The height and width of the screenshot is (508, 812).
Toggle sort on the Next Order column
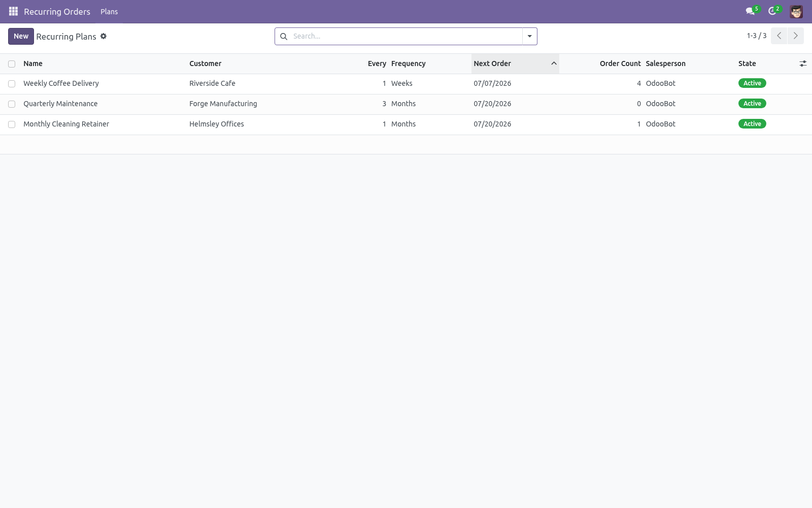[x=515, y=63]
